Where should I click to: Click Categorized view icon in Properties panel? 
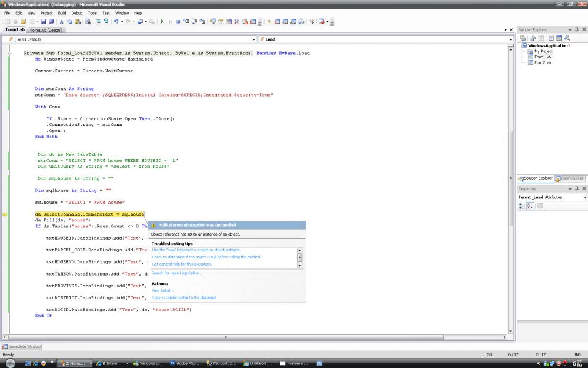click(522, 205)
